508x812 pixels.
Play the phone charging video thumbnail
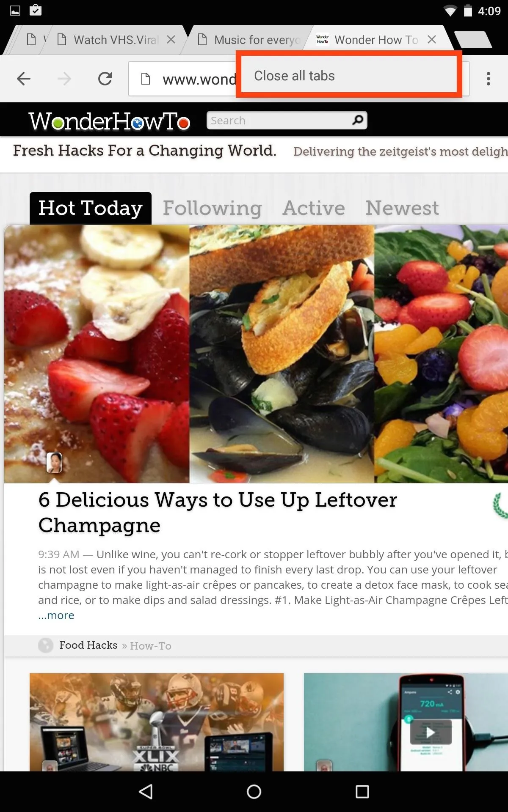(431, 732)
